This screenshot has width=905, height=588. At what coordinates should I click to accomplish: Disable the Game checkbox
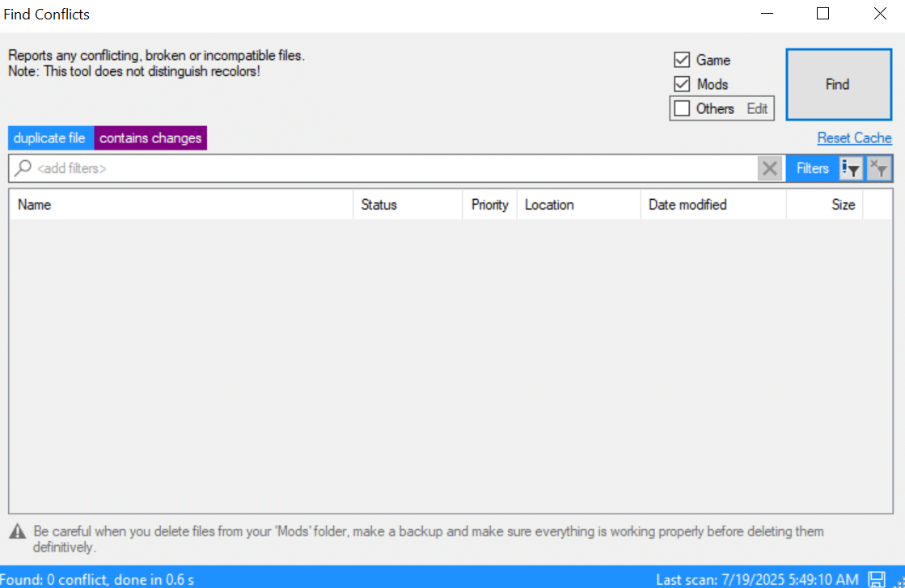(682, 59)
